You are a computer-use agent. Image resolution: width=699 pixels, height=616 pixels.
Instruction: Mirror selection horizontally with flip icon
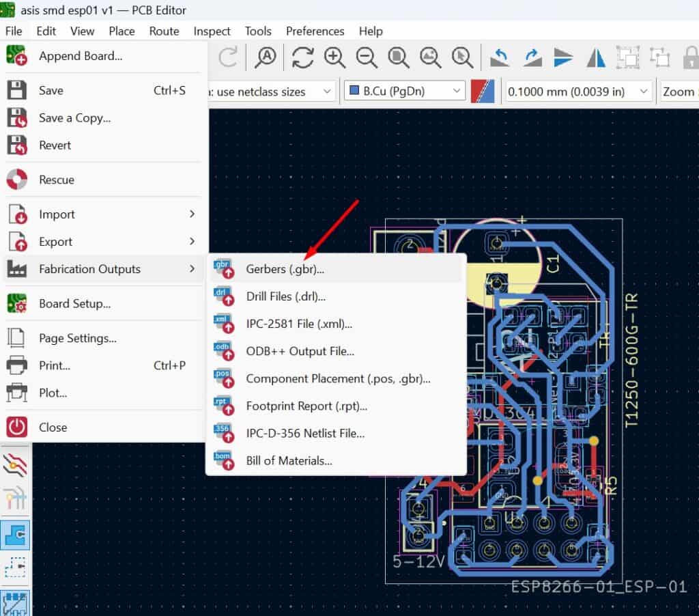597,58
